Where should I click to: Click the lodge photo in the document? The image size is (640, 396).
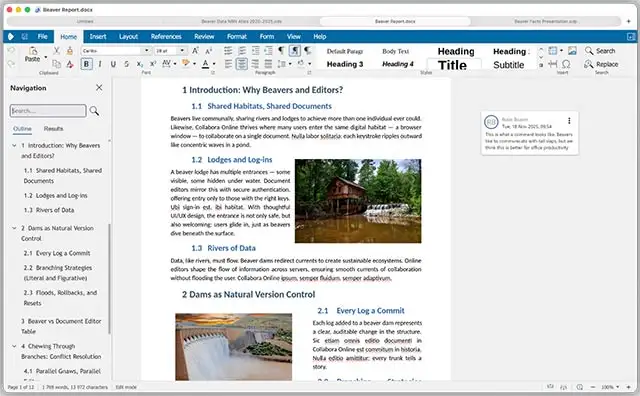[358, 201]
